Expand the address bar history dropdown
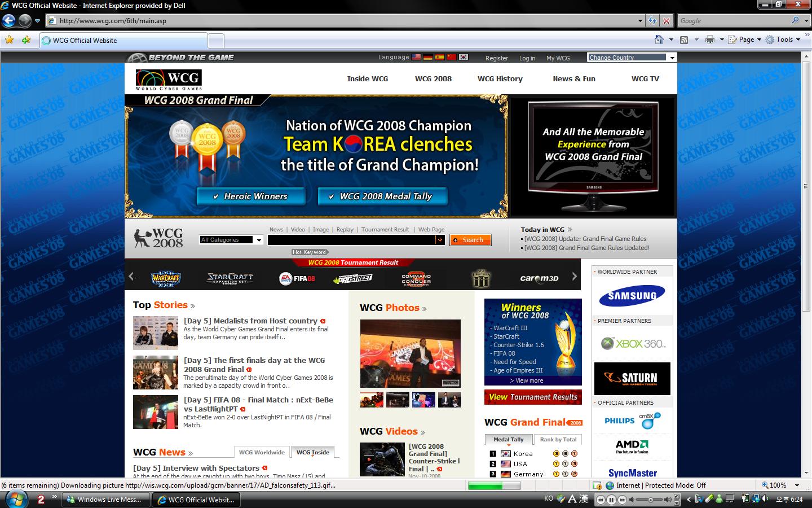Viewport: 812px width, 508px height. click(x=640, y=21)
